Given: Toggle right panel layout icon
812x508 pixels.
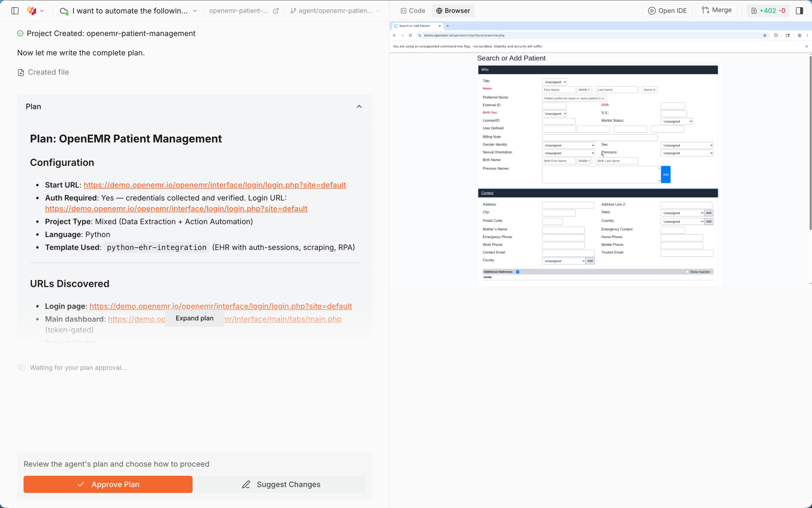Looking at the screenshot, I should [799, 11].
